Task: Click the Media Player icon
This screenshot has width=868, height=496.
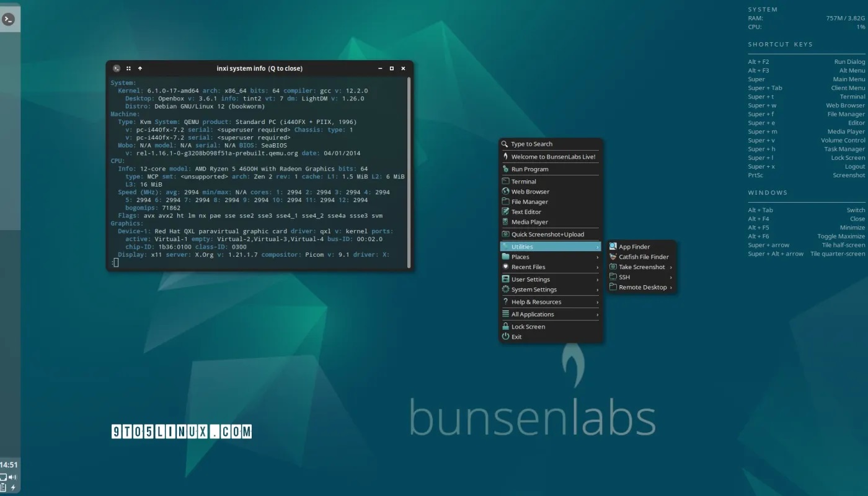Action: point(505,222)
